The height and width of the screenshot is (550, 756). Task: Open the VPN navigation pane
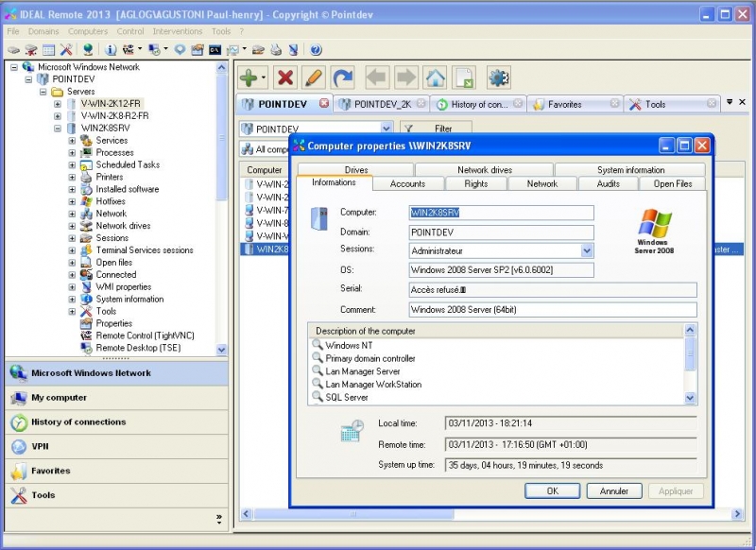click(x=116, y=446)
